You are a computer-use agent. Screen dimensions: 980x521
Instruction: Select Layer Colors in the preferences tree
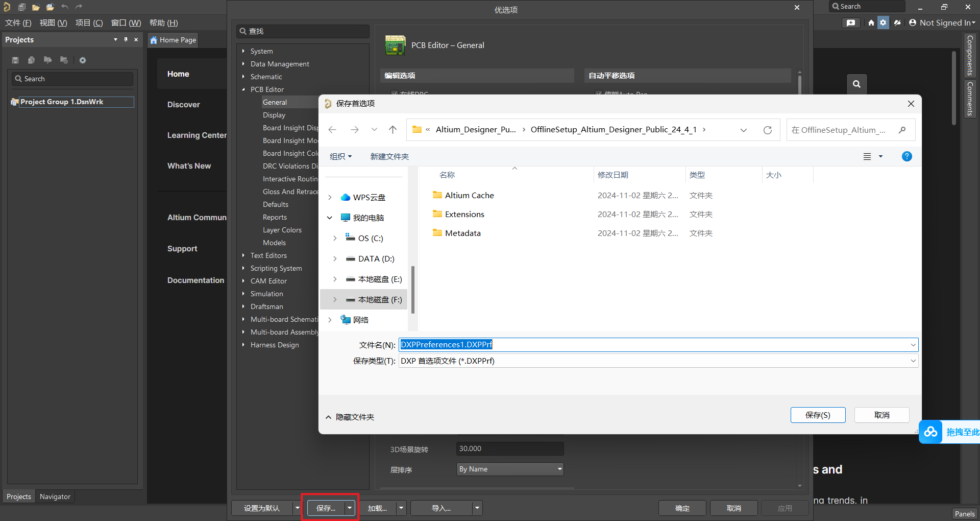pyautogui.click(x=282, y=230)
